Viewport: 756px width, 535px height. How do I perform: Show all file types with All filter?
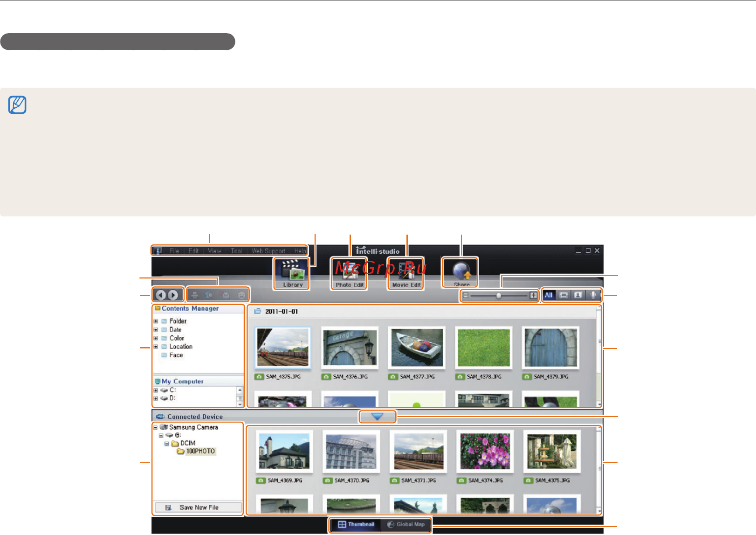pos(549,295)
